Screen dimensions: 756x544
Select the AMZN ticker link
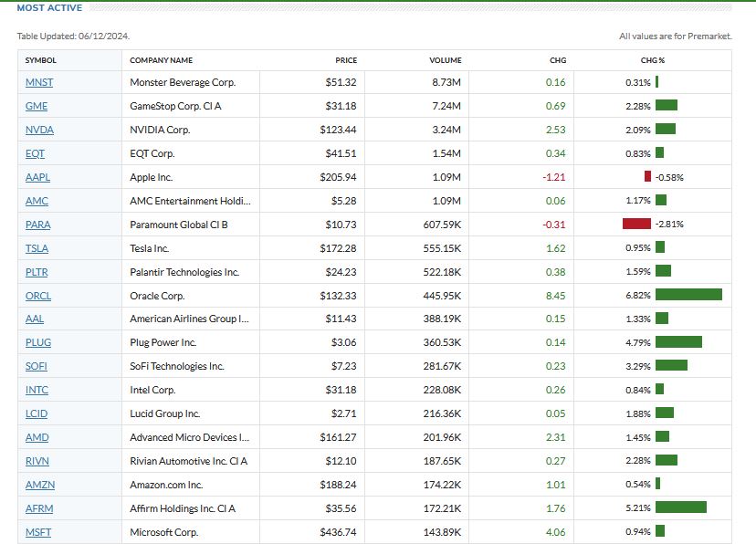pyautogui.click(x=39, y=485)
